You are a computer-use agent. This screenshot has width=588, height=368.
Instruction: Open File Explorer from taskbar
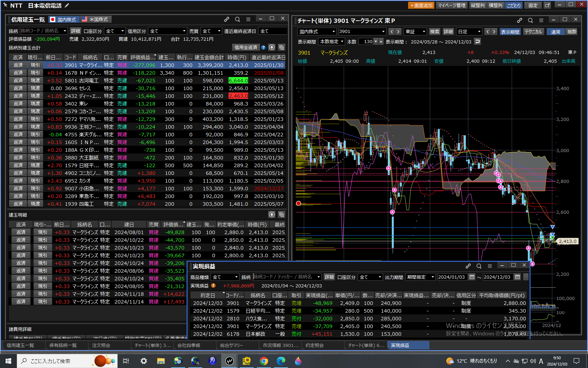(x=161, y=361)
